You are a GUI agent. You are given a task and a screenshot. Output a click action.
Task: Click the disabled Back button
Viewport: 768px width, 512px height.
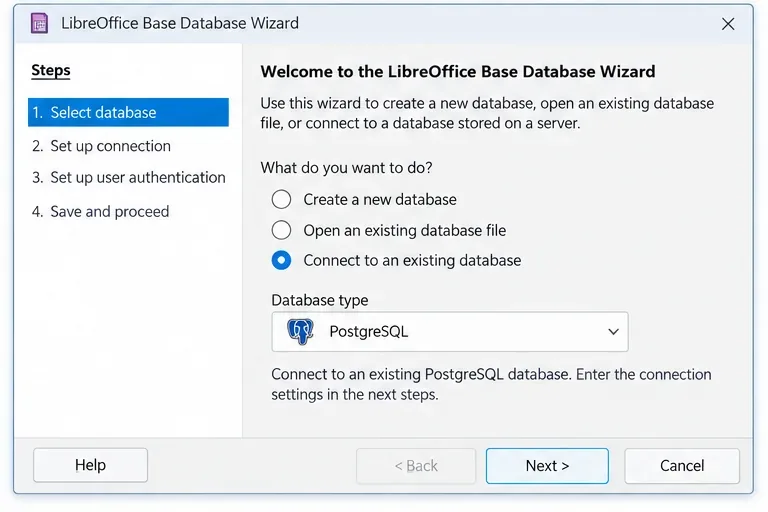click(x=416, y=465)
